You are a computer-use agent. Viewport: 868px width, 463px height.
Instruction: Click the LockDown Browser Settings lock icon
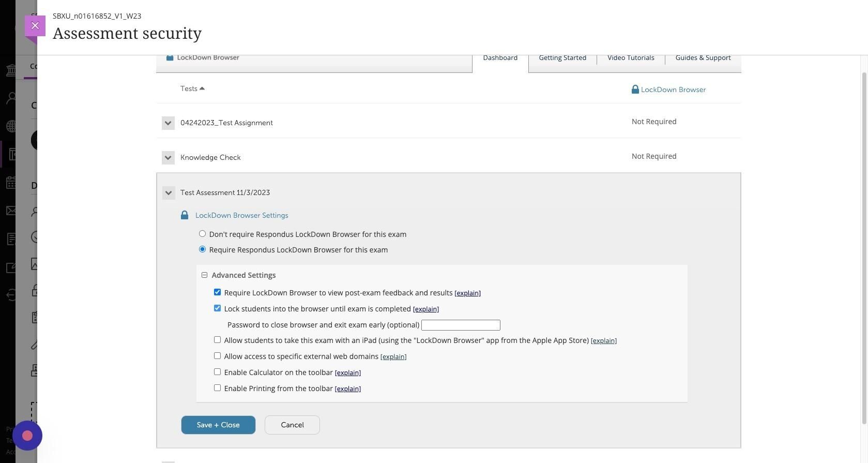185,215
